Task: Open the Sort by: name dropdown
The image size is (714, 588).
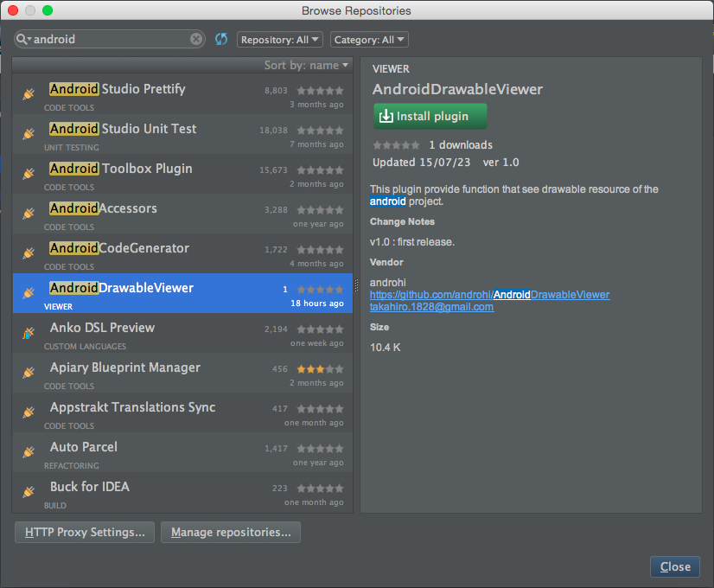Action: tap(306, 65)
